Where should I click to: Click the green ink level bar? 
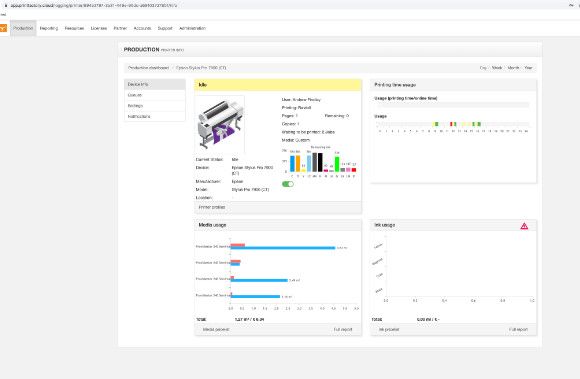pyautogui.click(x=337, y=164)
